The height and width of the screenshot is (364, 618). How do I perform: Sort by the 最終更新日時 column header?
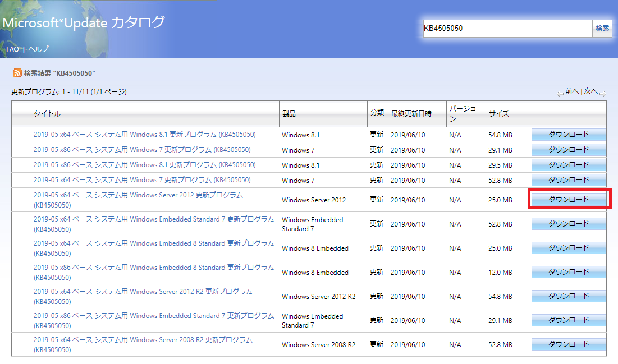click(411, 114)
